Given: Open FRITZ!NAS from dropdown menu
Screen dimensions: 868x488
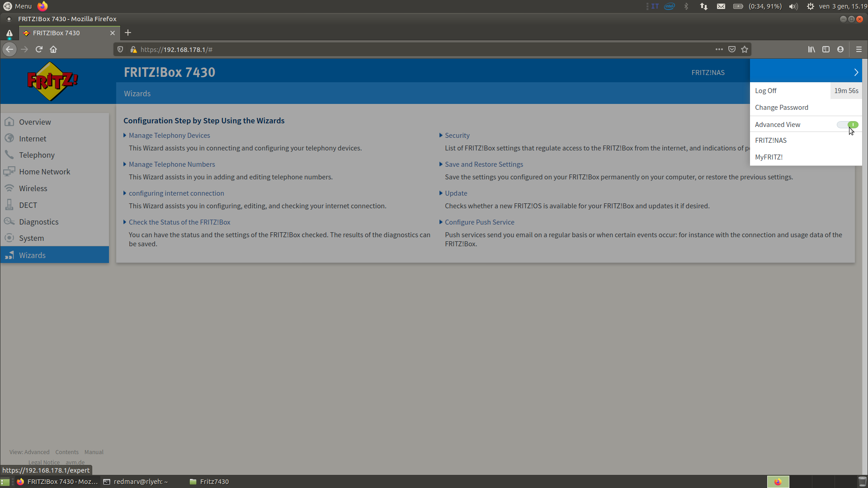Looking at the screenshot, I should coord(770,141).
